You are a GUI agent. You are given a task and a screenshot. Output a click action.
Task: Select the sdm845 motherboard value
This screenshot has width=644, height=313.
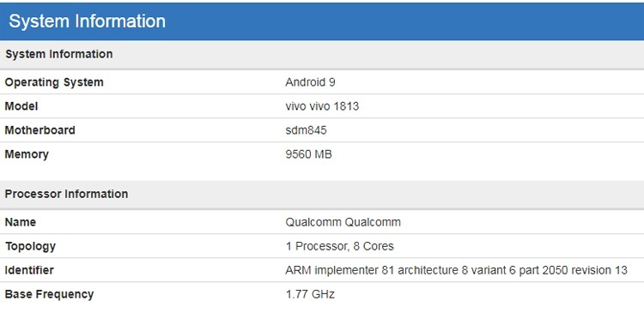(x=306, y=130)
